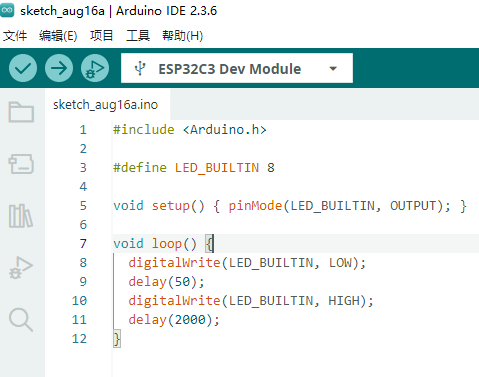479x377 pixels.
Task: Open the Search magnifier in sidebar
Action: [21, 320]
